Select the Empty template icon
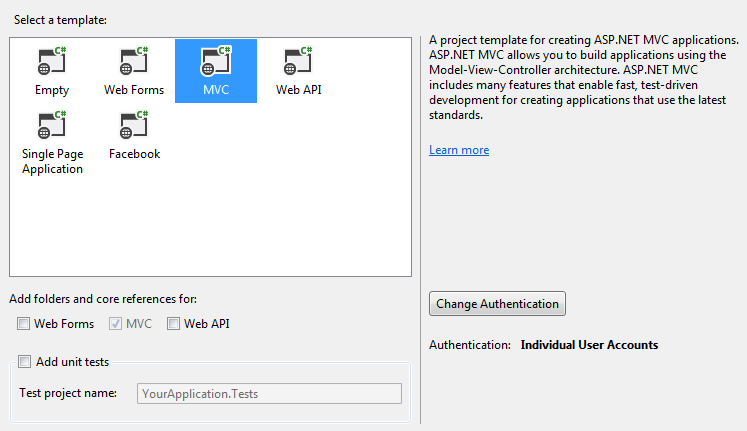Screen dimensions: 747x431 tap(52, 61)
